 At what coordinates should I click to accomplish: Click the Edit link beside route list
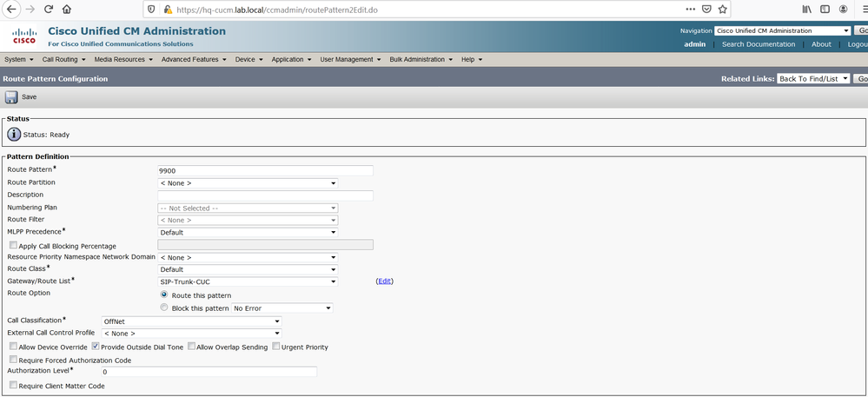pos(384,281)
